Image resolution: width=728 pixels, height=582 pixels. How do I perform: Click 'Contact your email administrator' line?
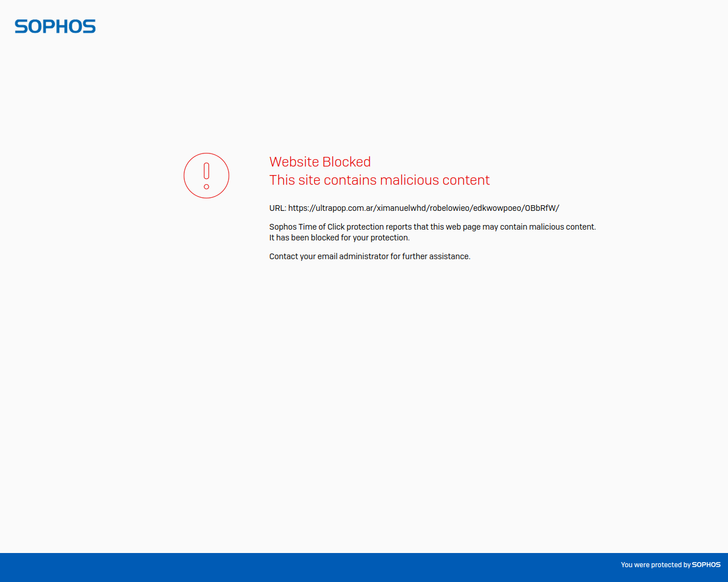click(370, 256)
